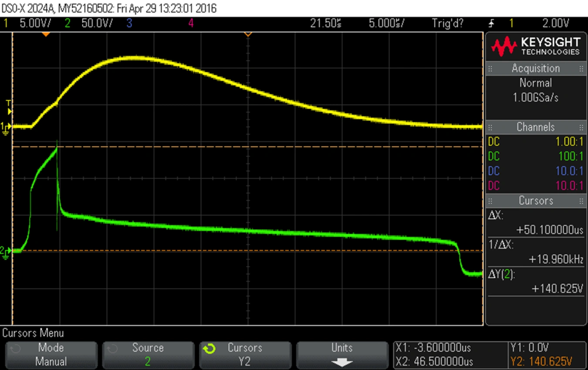Open the Source 2 softkey menu

pos(148,355)
